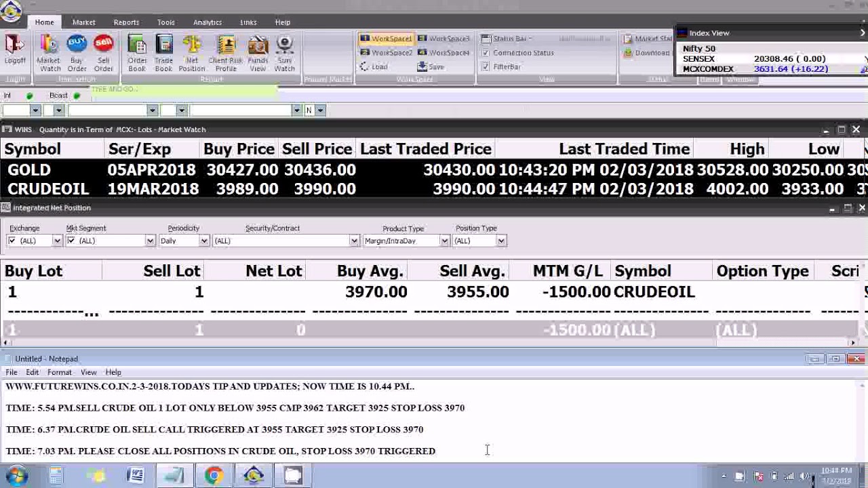
Task: Select the GOLD row in Market Watch
Action: pyautogui.click(x=434, y=169)
